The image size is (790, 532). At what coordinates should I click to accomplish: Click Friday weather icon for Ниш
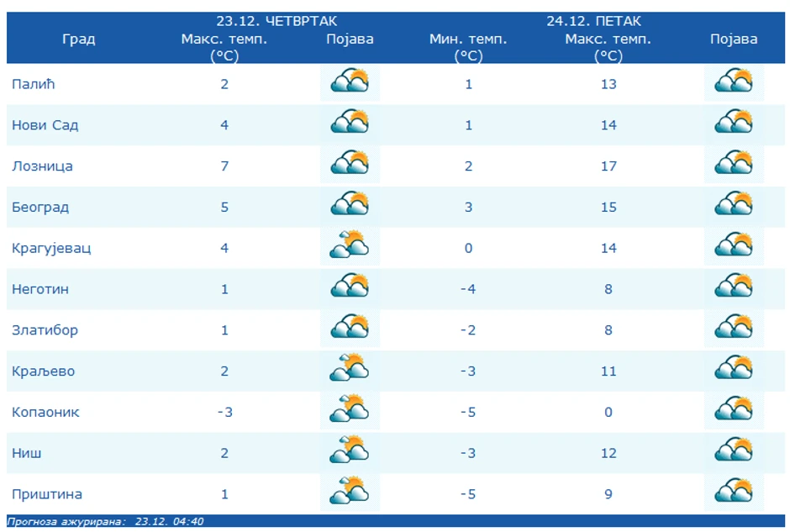[734, 452]
